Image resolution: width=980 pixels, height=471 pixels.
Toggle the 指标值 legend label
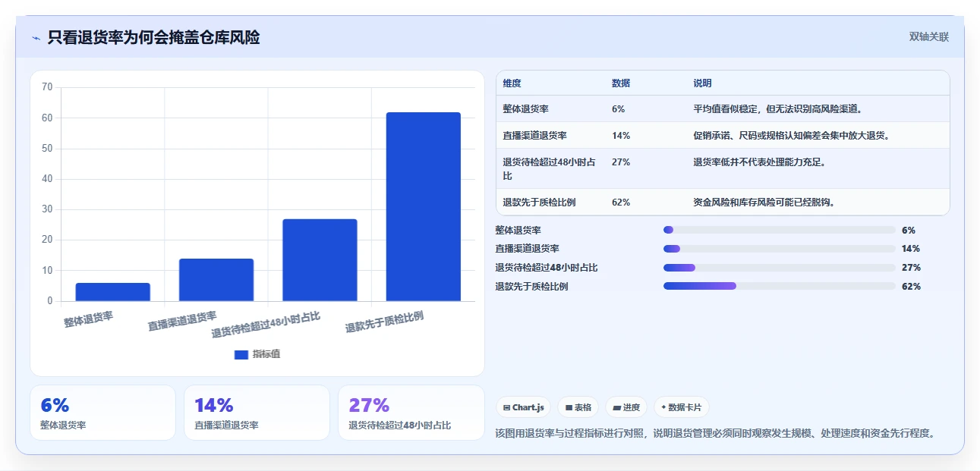coord(266,354)
